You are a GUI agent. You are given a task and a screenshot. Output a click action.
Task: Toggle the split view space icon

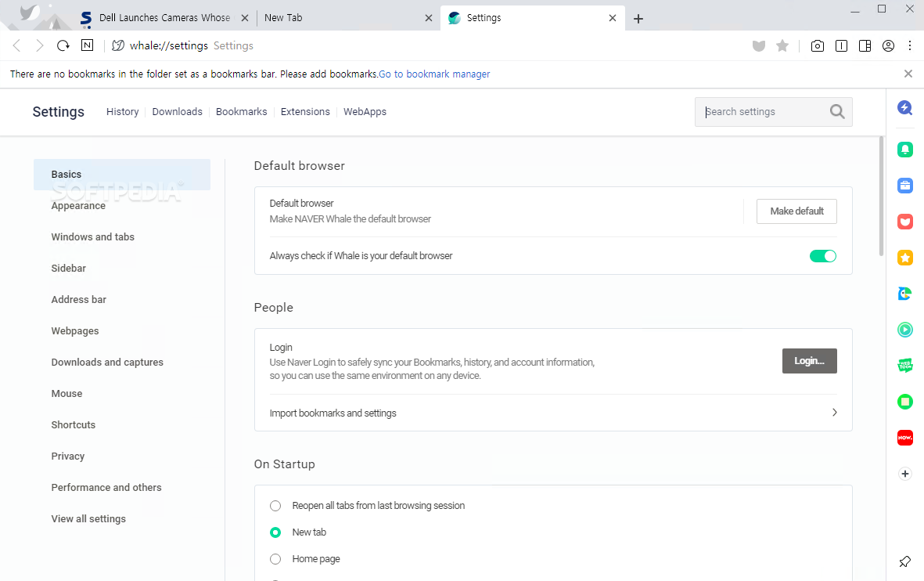coord(865,45)
